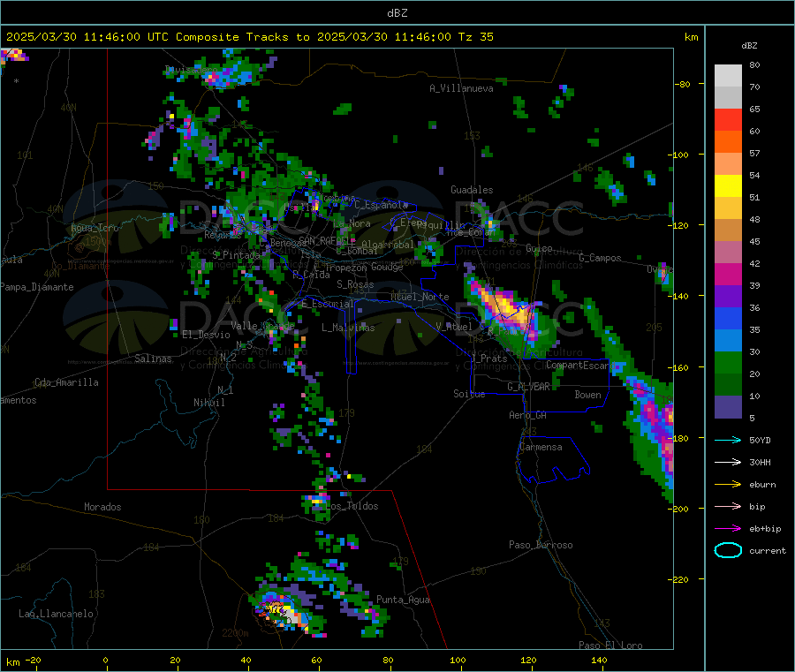The width and height of the screenshot is (795, 672).
Task: Click the 'S_Rosas' map label
Action: 355,284
